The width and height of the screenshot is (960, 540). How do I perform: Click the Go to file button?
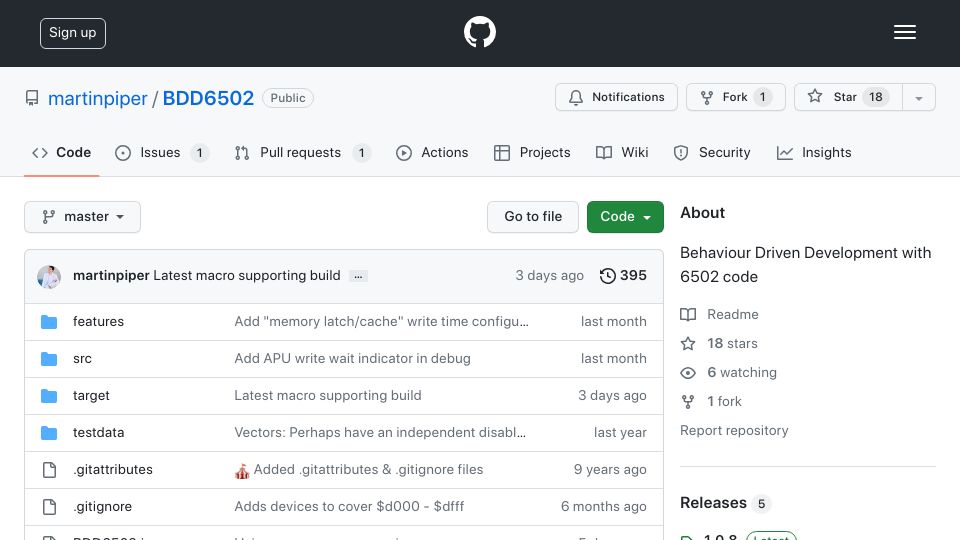(533, 217)
